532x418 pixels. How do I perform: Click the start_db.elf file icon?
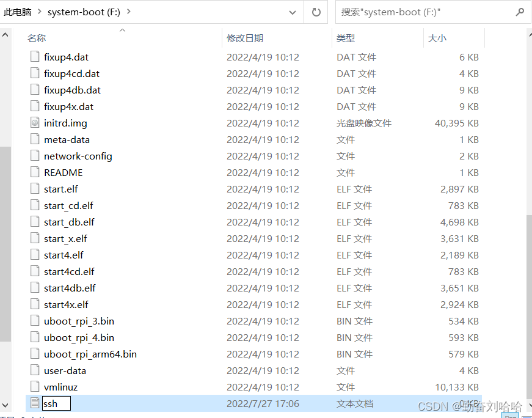(x=35, y=222)
